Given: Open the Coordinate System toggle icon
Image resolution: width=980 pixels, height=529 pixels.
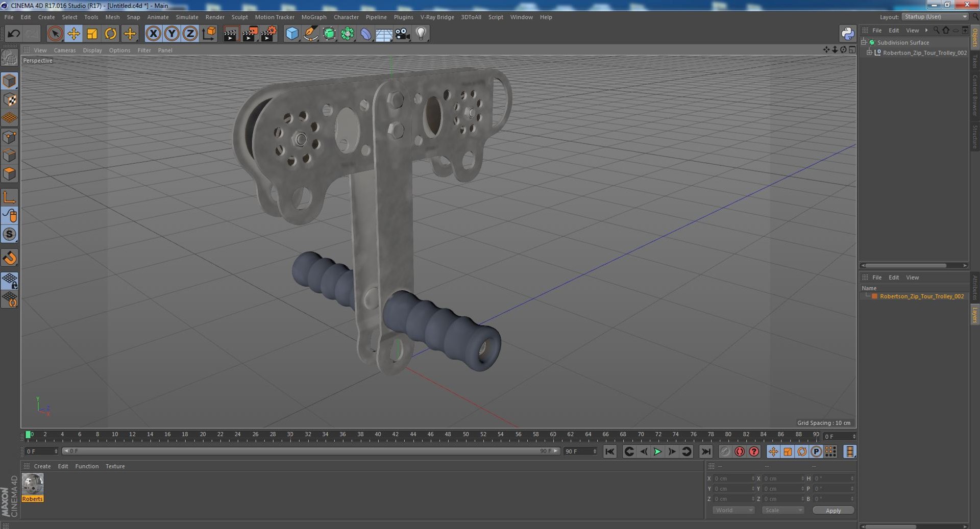Looking at the screenshot, I should (x=208, y=34).
